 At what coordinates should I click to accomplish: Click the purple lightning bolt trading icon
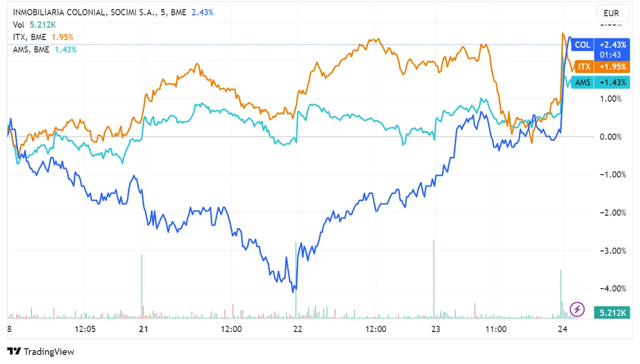(577, 310)
